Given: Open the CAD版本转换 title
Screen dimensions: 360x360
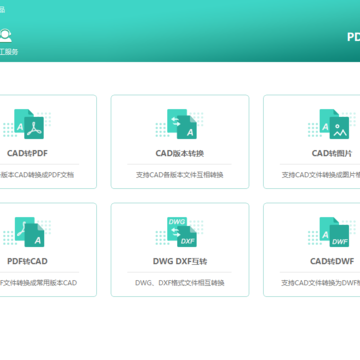Looking at the screenshot, I should point(180,153).
